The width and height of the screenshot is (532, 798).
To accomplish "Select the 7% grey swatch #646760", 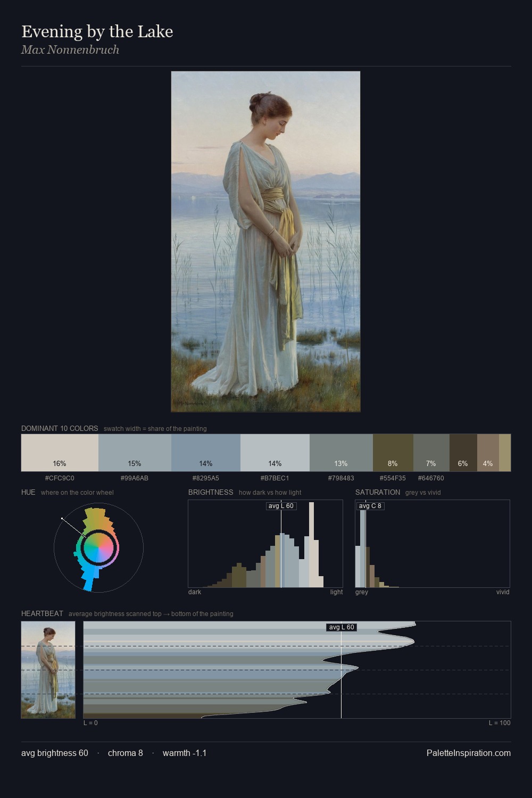I will tap(431, 453).
